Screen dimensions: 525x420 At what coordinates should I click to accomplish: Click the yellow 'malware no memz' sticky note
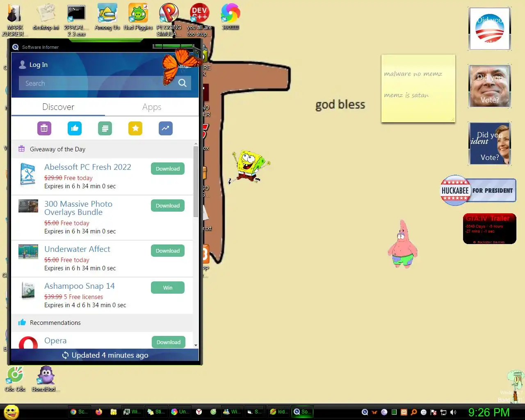(418, 89)
